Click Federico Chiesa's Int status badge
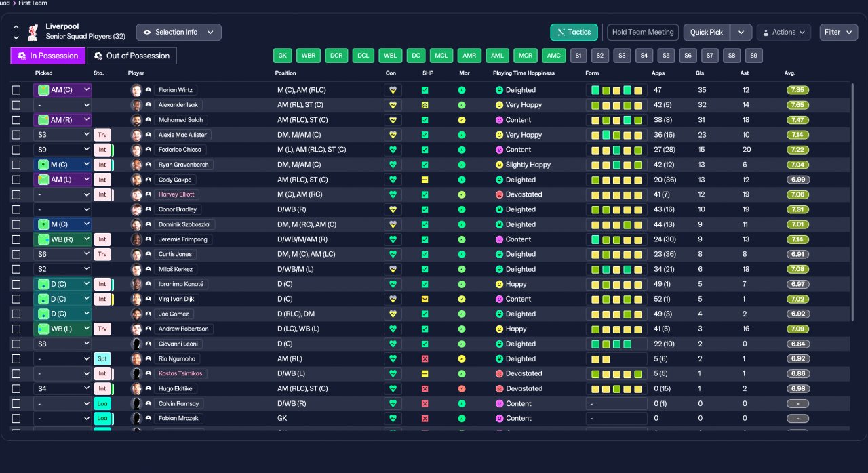 pyautogui.click(x=102, y=150)
